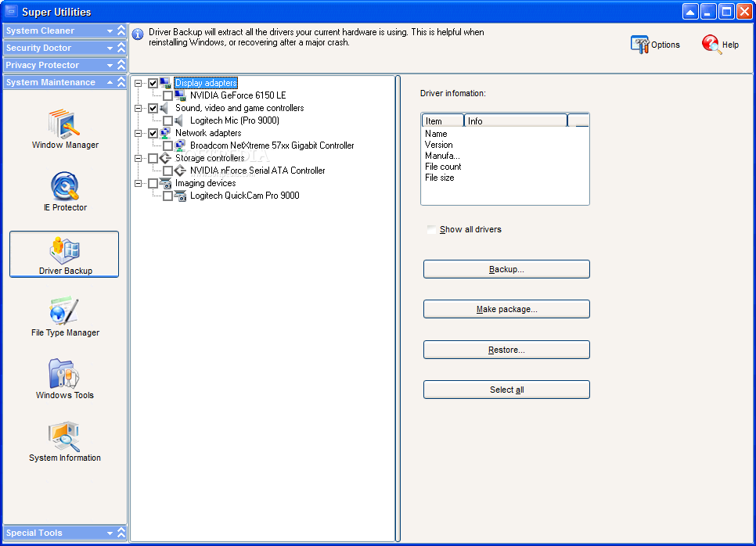Open the Privacy Protector section header
This screenshot has height=546, width=756.
click(x=65, y=65)
